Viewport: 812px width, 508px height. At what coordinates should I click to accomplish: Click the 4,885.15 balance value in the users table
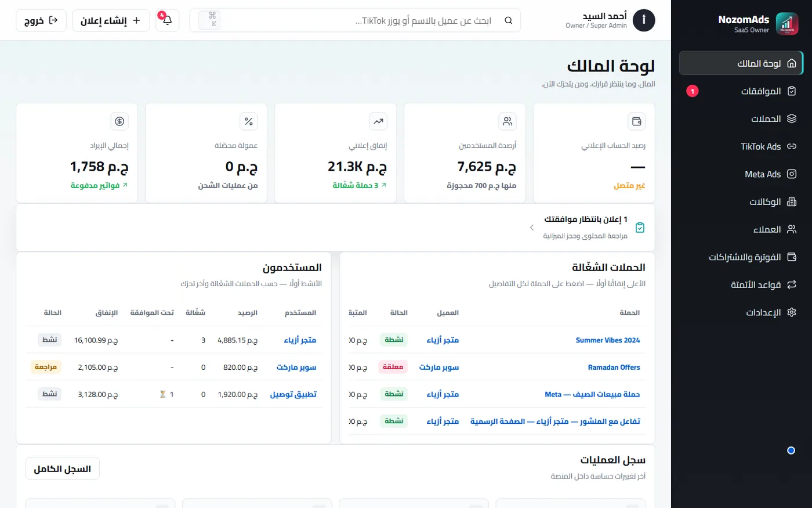coord(238,340)
